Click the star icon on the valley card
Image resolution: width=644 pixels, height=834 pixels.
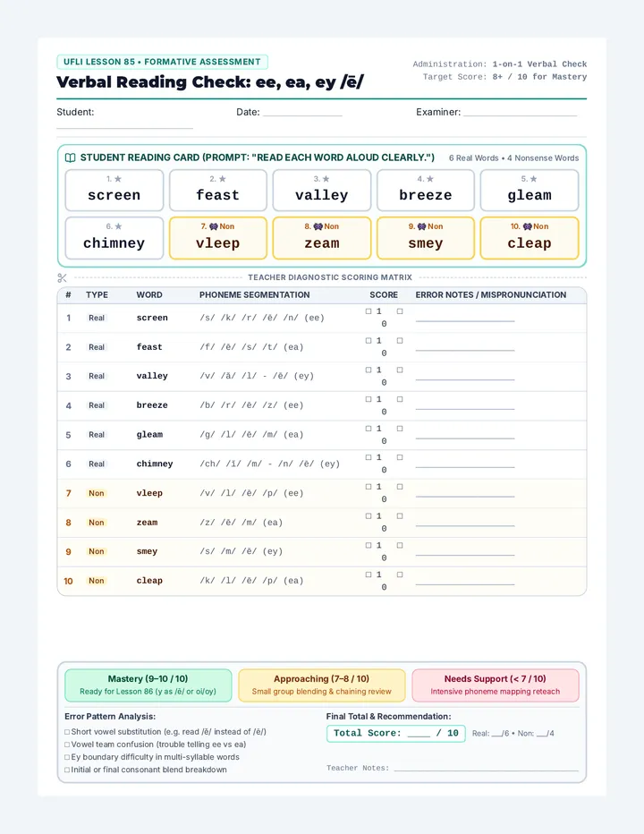tap(326, 179)
